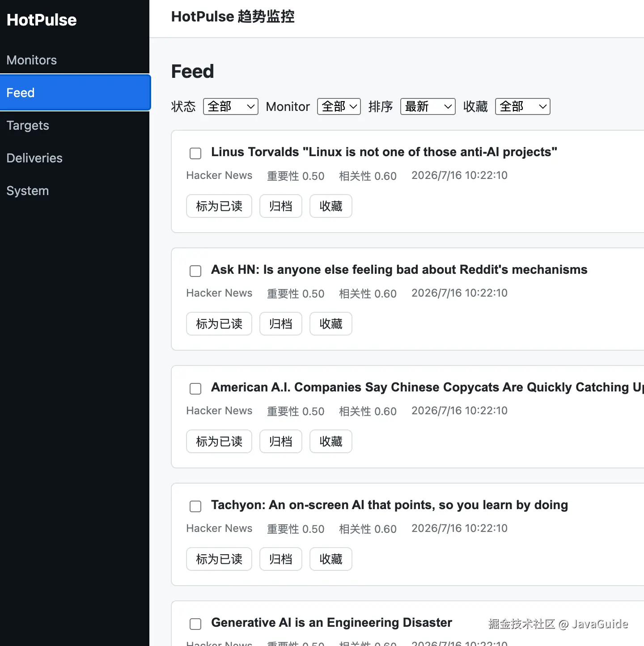Viewport: 644px width, 646px height.
Task: Tick the Generative AI Disaster checkbox
Action: coord(195,624)
